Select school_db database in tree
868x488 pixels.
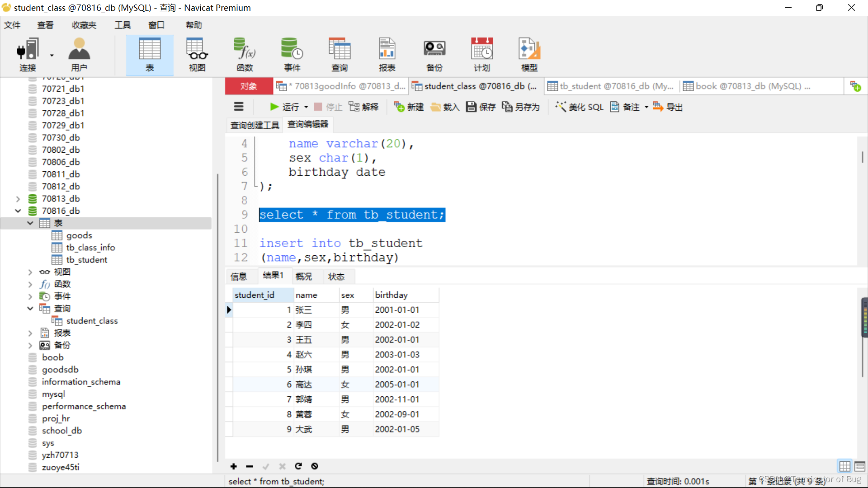point(62,431)
